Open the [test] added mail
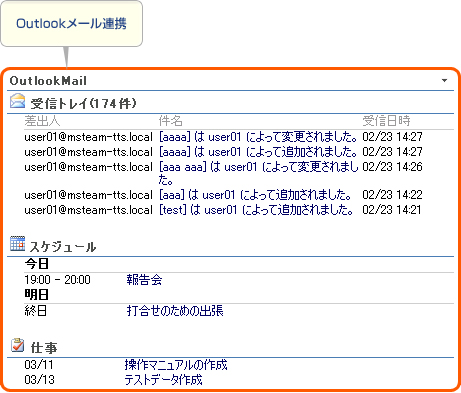The image size is (461, 393). 256,210
